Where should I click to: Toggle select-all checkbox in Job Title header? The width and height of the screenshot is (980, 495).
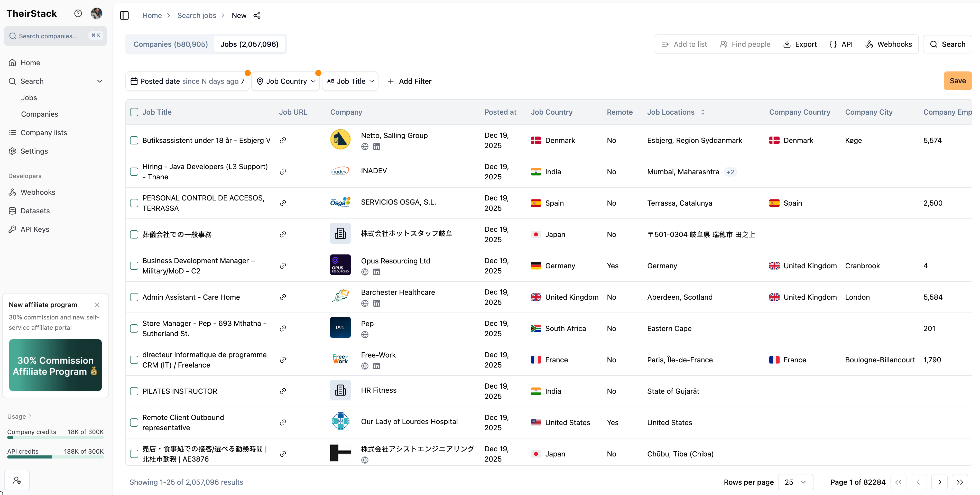(134, 112)
